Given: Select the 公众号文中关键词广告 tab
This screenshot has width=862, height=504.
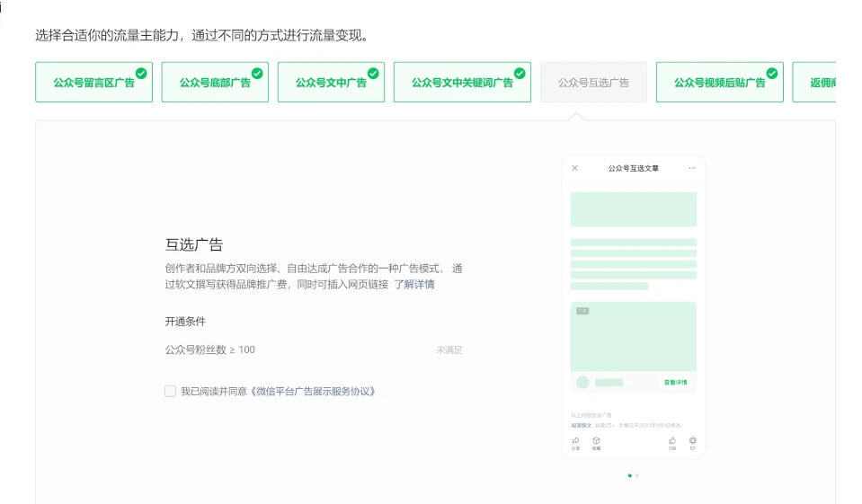Looking at the screenshot, I should click(x=462, y=83).
